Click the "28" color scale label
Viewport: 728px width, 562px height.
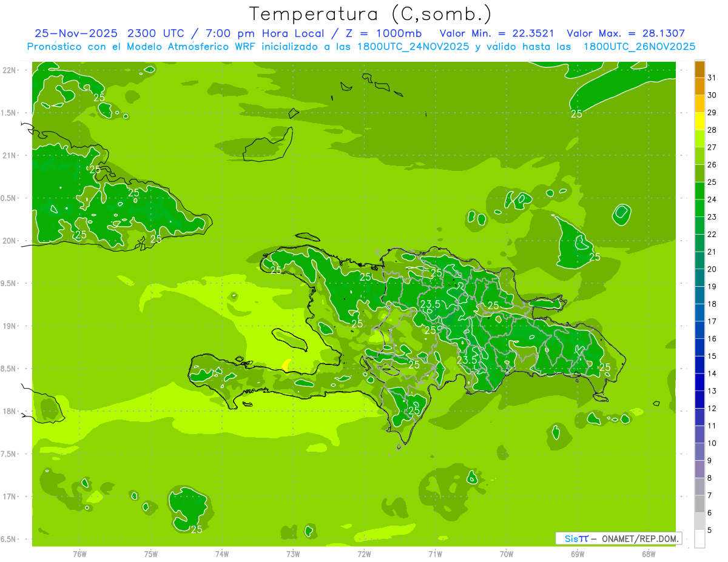point(712,130)
